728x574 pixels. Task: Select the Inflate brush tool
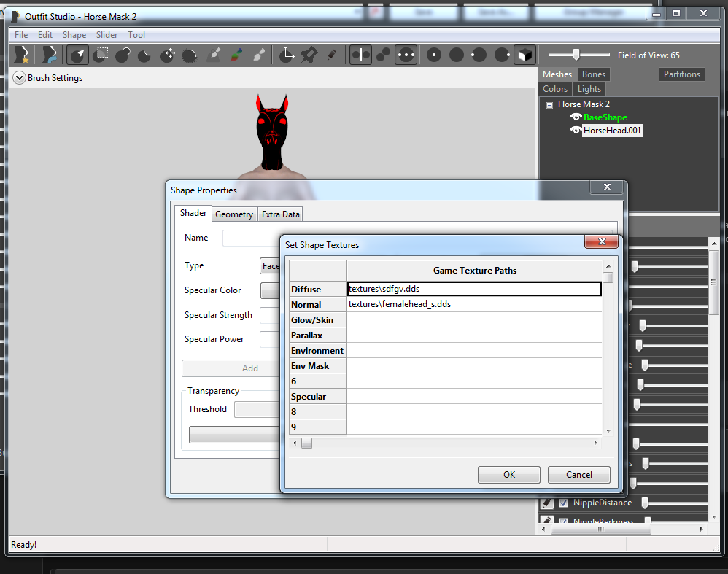123,55
